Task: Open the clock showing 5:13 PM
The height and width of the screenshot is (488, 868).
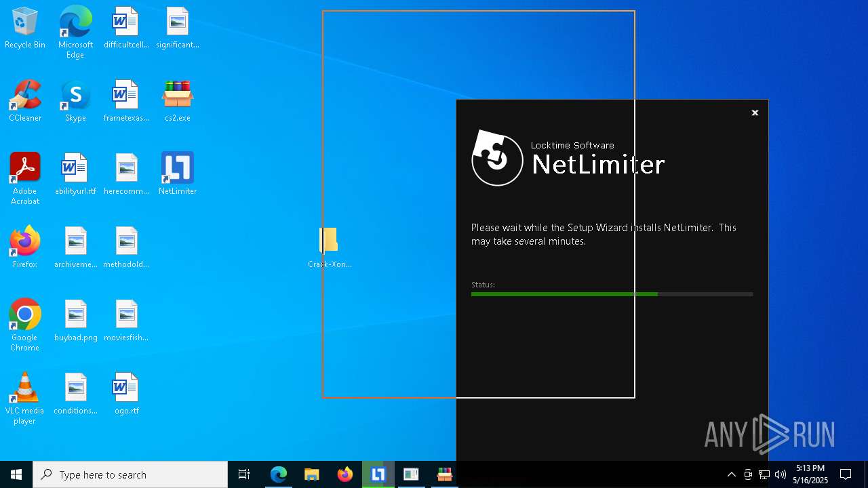Action: point(810,474)
